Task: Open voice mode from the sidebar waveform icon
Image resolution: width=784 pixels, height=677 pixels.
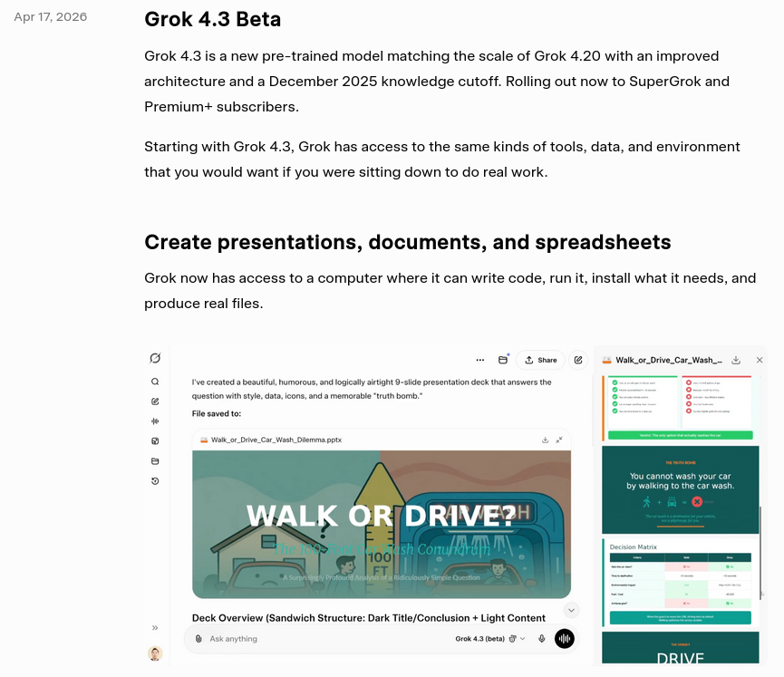Action: 155,421
